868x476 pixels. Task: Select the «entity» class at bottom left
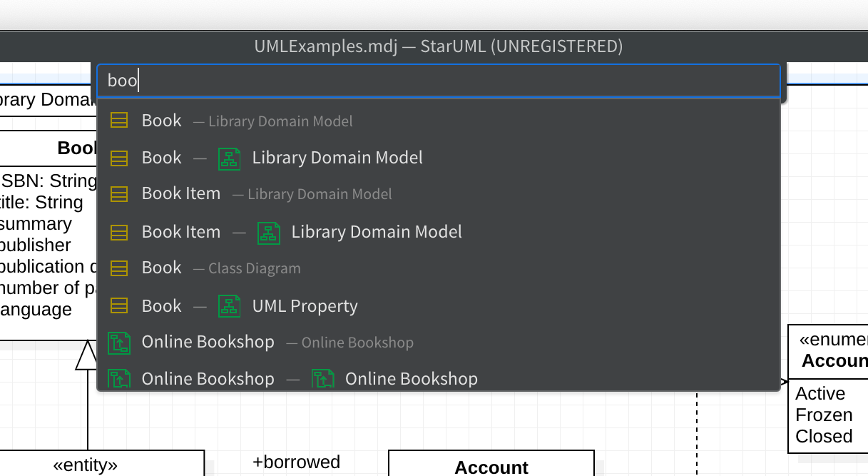[86, 465]
